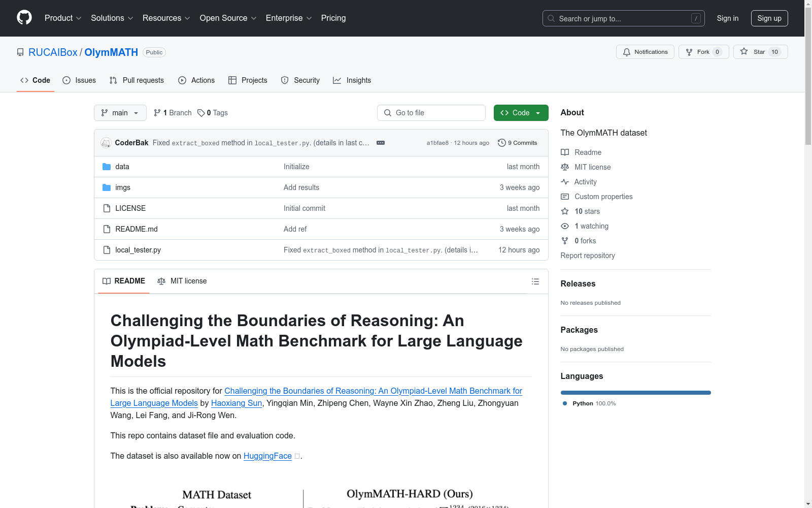Switch to the Projects tab
812x508 pixels.
[248, 80]
